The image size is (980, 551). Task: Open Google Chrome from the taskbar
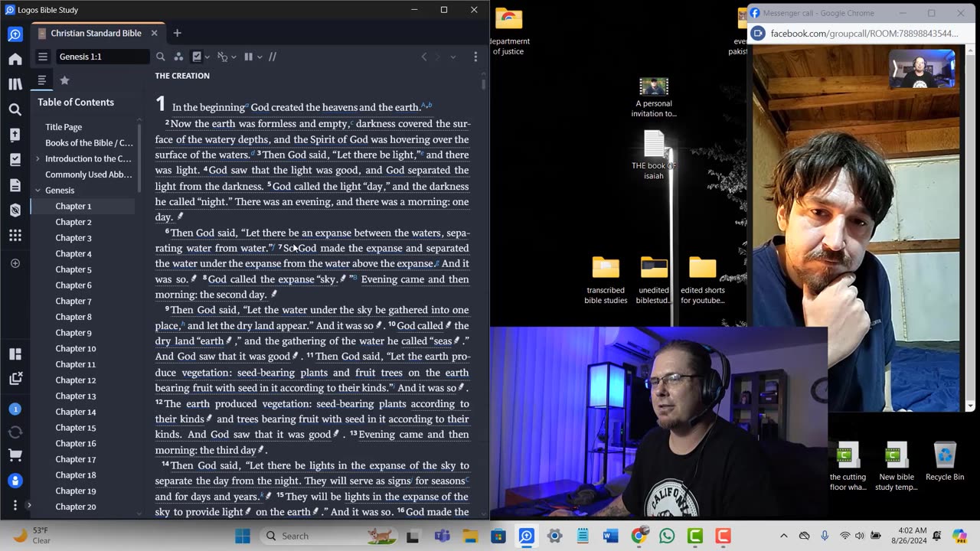pos(639,536)
